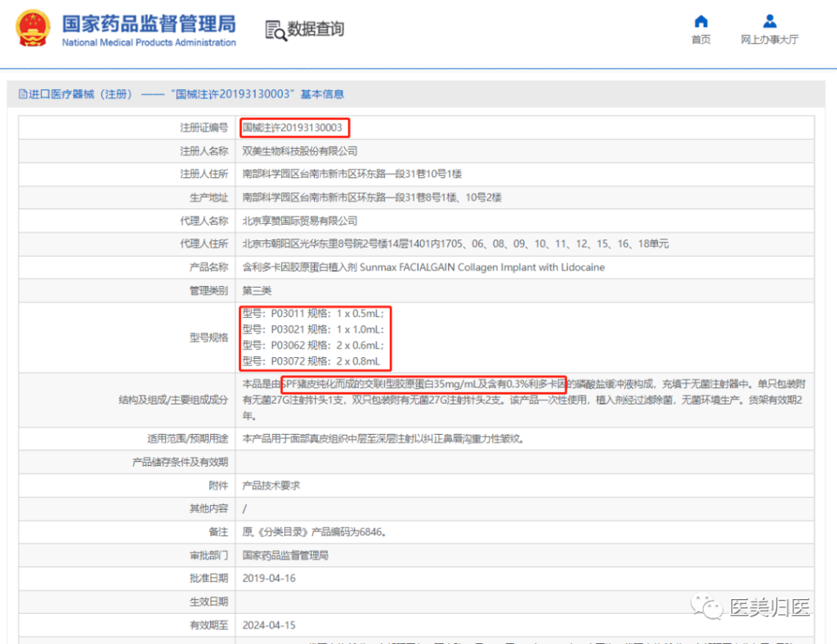Click the 国家药品监督管理局 site title
837x644 pixels.
tap(149, 24)
